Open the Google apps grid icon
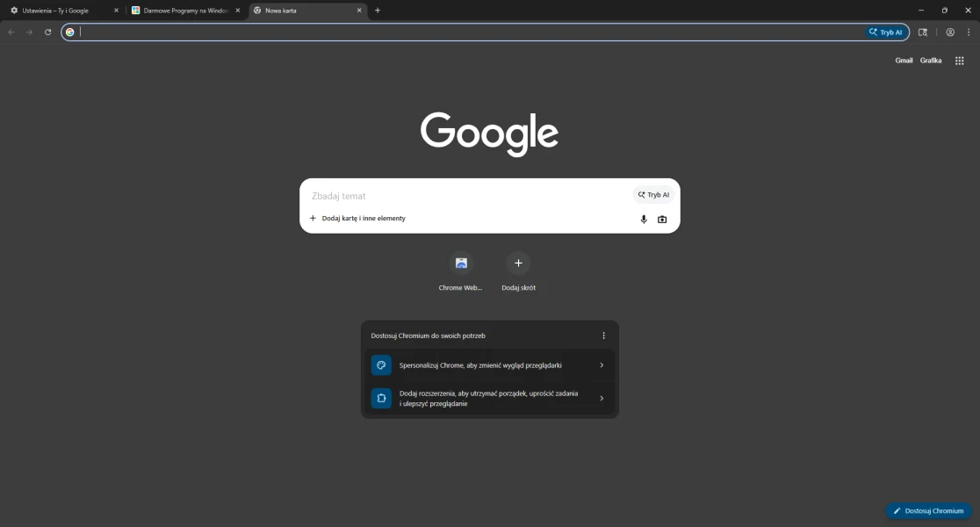The height and width of the screenshot is (527, 980). click(x=960, y=61)
